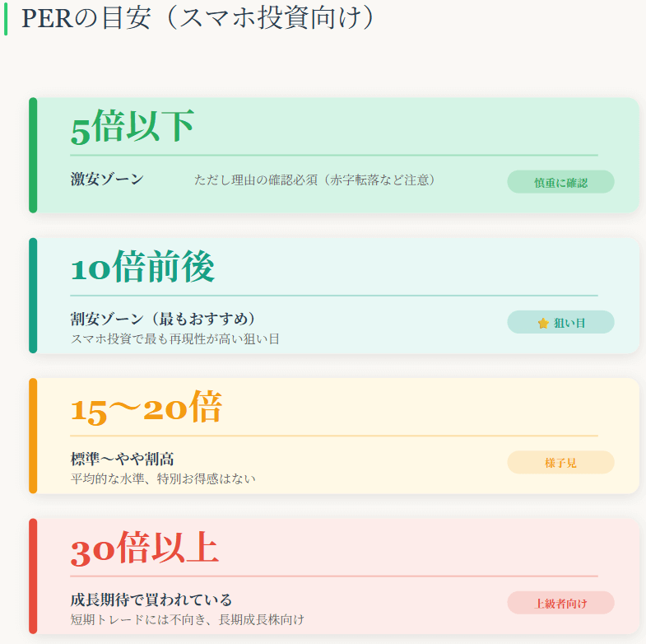Select the 15〜20倍 heading
This screenshot has width=646, height=644.
point(146,408)
